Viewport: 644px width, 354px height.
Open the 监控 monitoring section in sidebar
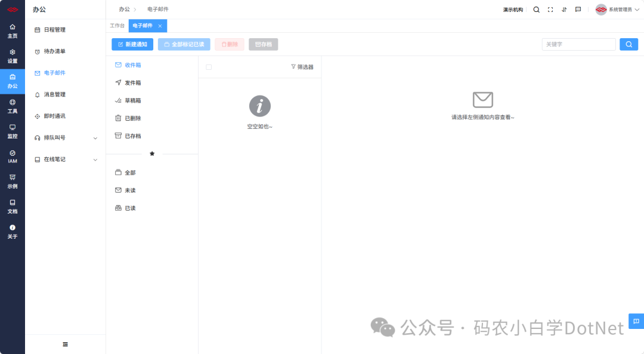[13, 131]
